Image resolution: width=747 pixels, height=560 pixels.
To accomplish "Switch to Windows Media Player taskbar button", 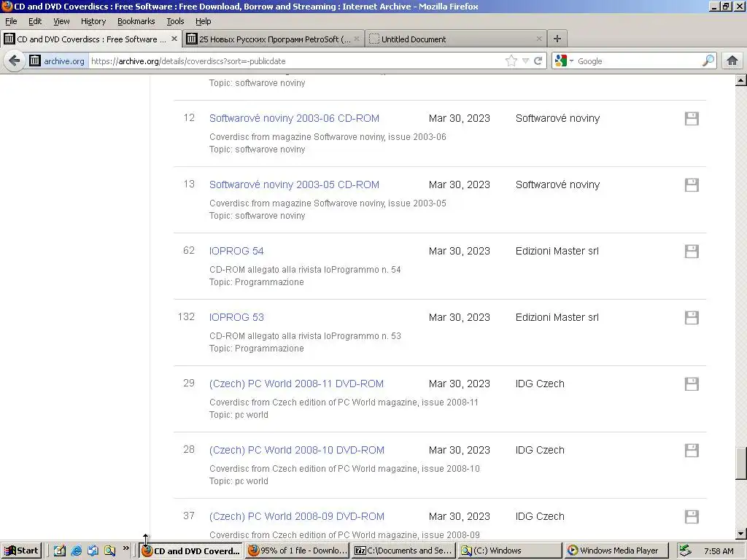I will (616, 551).
